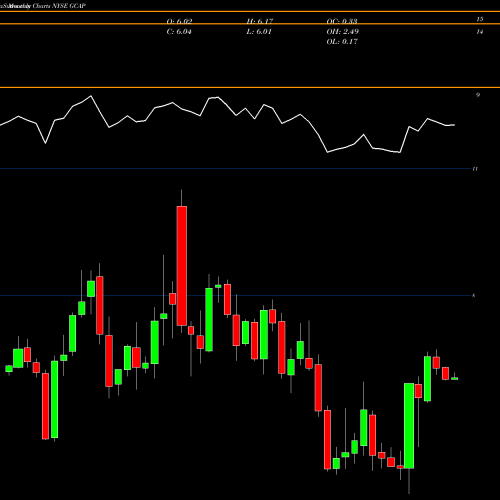Click the 'Charts NYSE GCAP' title text

tap(59, 6)
